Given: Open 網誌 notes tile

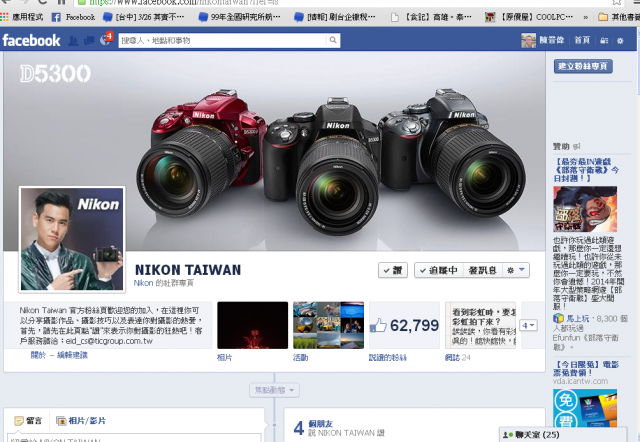Looking at the screenshot, I should [x=480, y=325].
